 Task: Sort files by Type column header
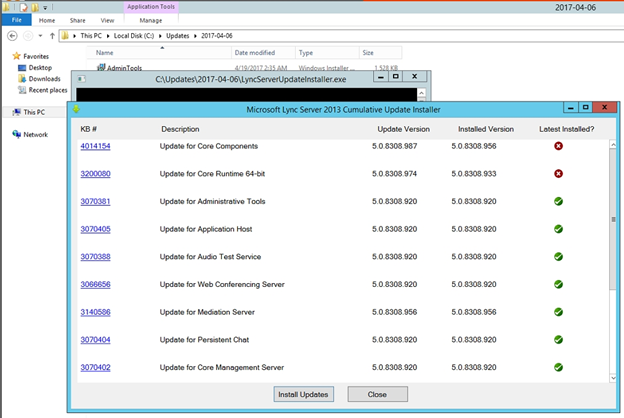[x=327, y=53]
